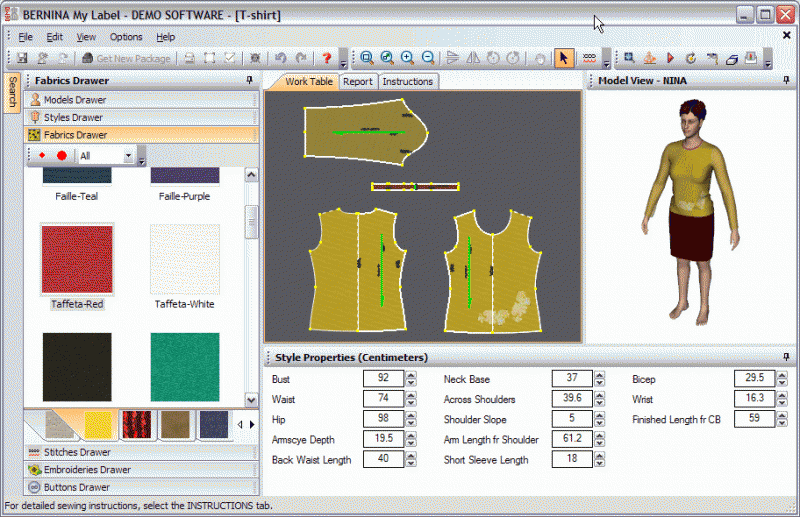Click the large red circle swatch size icon
The image size is (800, 517).
pos(62,155)
